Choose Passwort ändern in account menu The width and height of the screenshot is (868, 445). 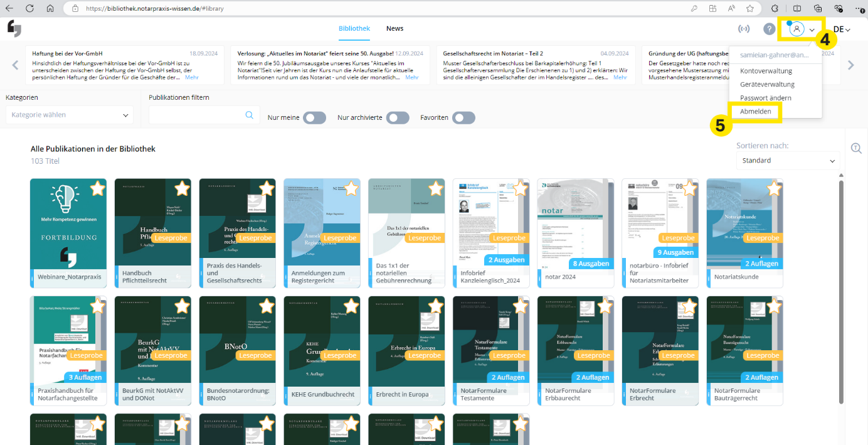(765, 98)
